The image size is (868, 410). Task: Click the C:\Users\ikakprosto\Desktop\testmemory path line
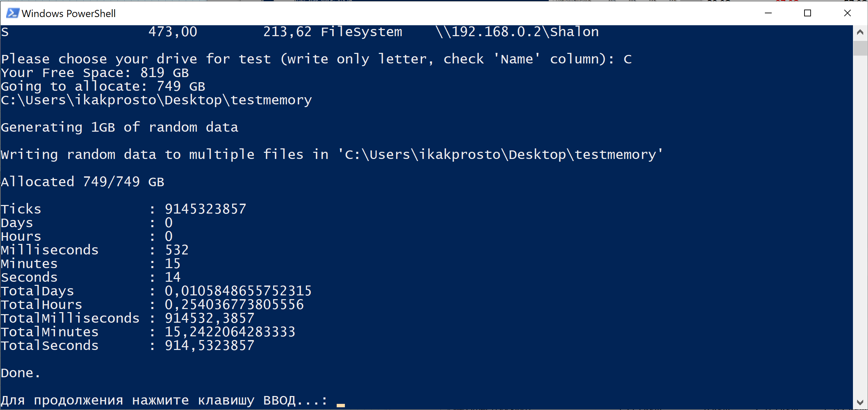tap(156, 100)
